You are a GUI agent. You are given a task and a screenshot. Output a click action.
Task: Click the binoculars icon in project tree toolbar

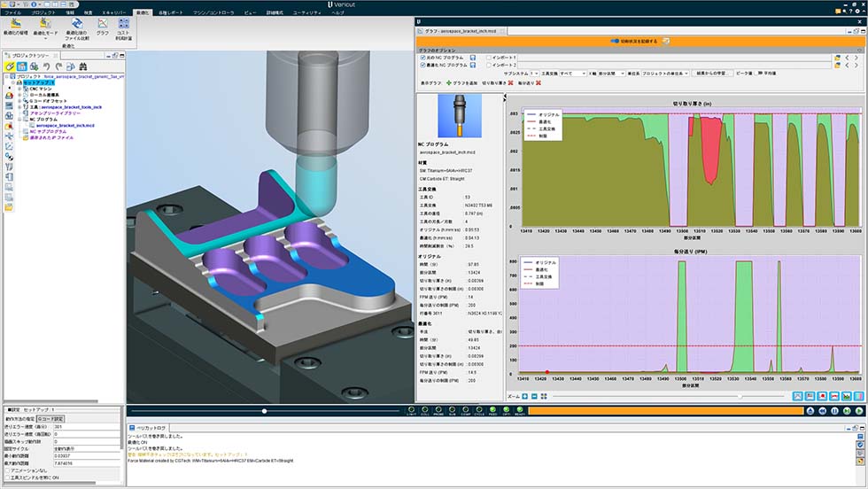point(82,66)
